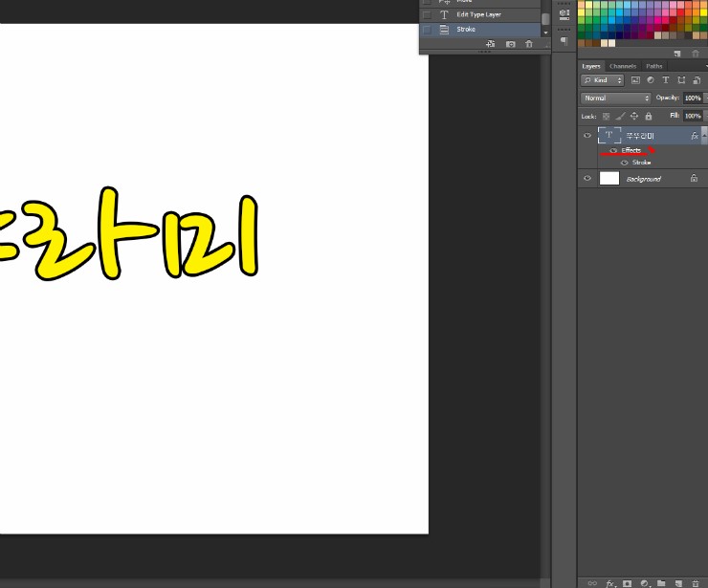Screen dimensions: 708x588
Task: Filter layers by type layers icon
Action: coord(666,80)
